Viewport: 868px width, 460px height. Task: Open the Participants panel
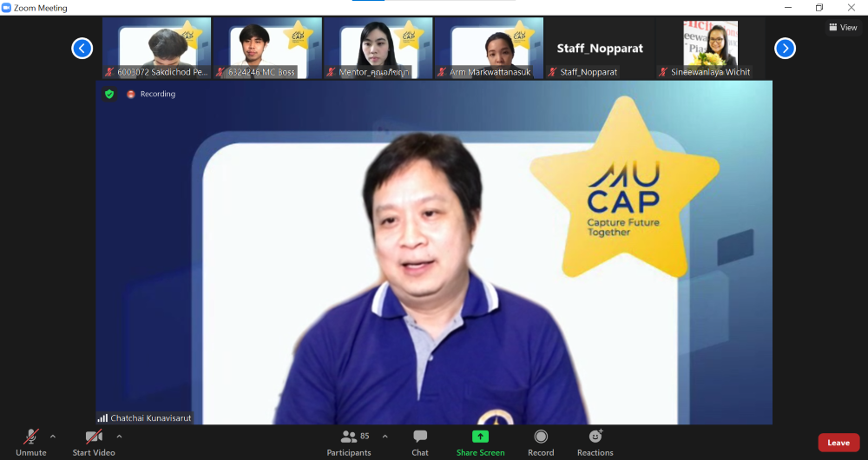coord(349,437)
